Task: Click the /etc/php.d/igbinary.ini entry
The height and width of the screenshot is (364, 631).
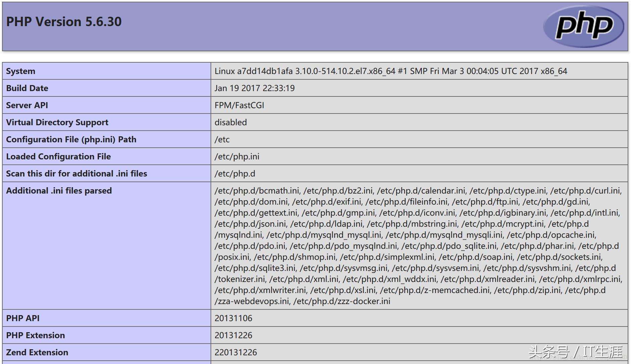Action: [503, 213]
